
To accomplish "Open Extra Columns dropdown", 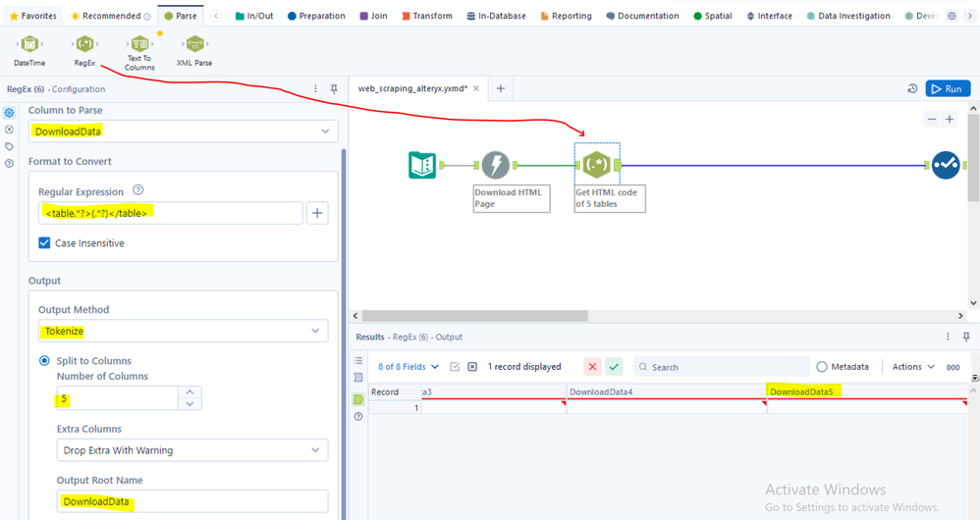I will click(x=192, y=450).
